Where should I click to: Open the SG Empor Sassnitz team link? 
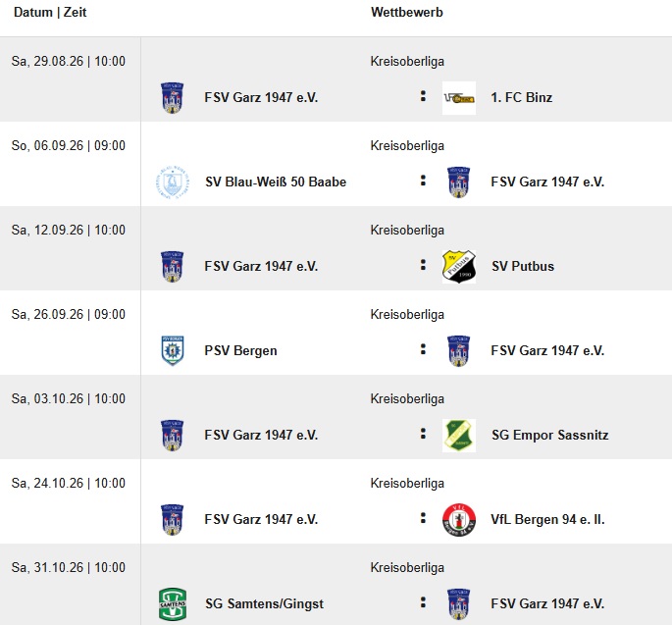[549, 435]
